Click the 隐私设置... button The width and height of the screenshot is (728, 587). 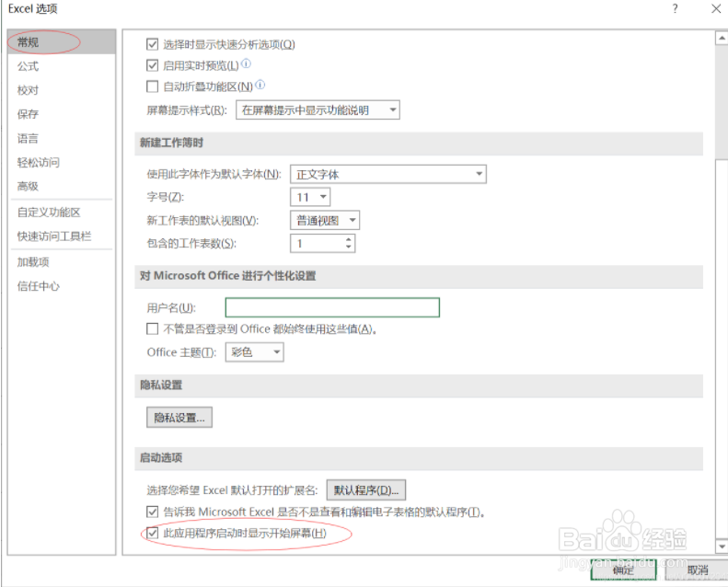click(179, 418)
